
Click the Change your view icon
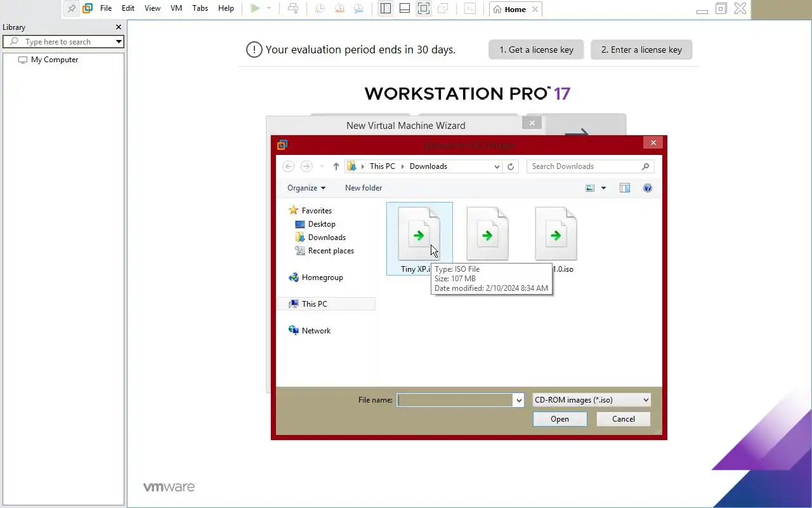click(590, 188)
